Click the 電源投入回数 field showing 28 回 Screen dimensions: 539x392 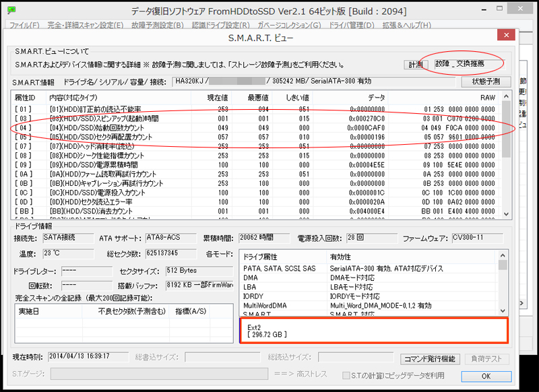(372, 238)
